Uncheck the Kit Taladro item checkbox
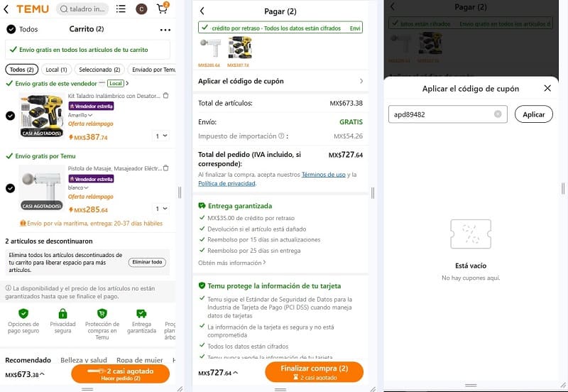The height and width of the screenshot is (392, 568). 10,116
